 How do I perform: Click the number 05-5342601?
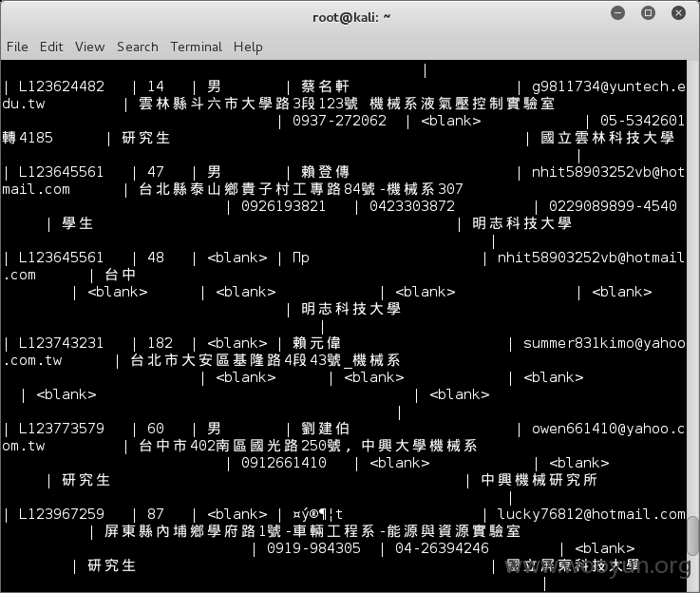tap(642, 121)
